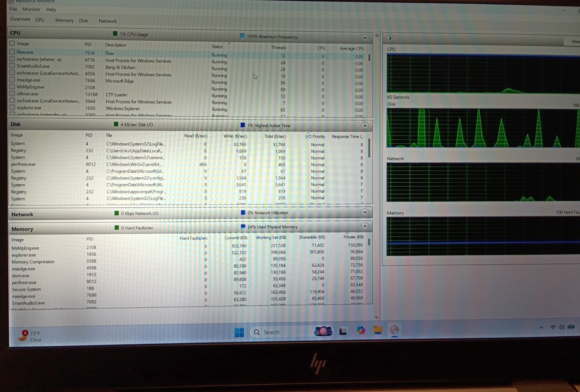Switch to the Memory tab
580x392 pixels.
64,20
